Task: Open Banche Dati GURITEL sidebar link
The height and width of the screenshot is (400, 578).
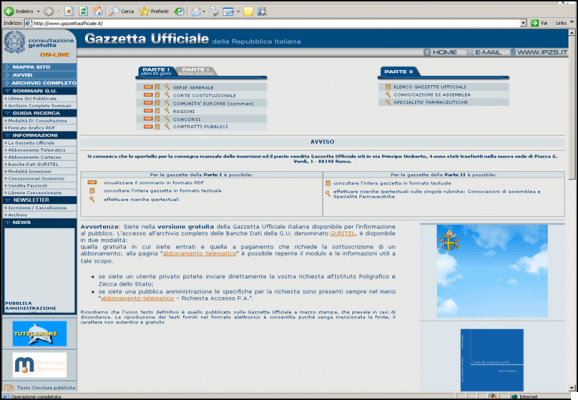Action: pyautogui.click(x=33, y=164)
